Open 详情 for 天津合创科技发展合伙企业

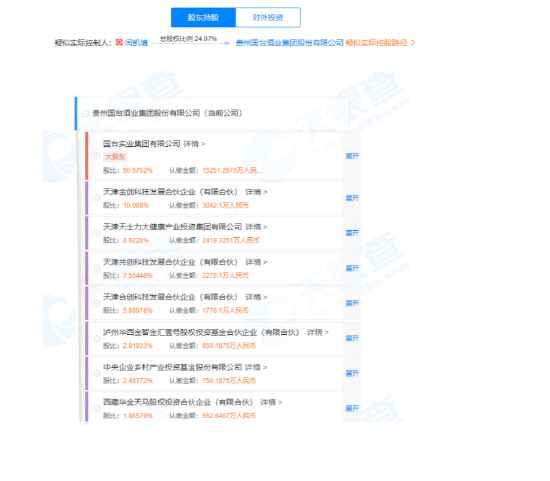[x=256, y=297]
